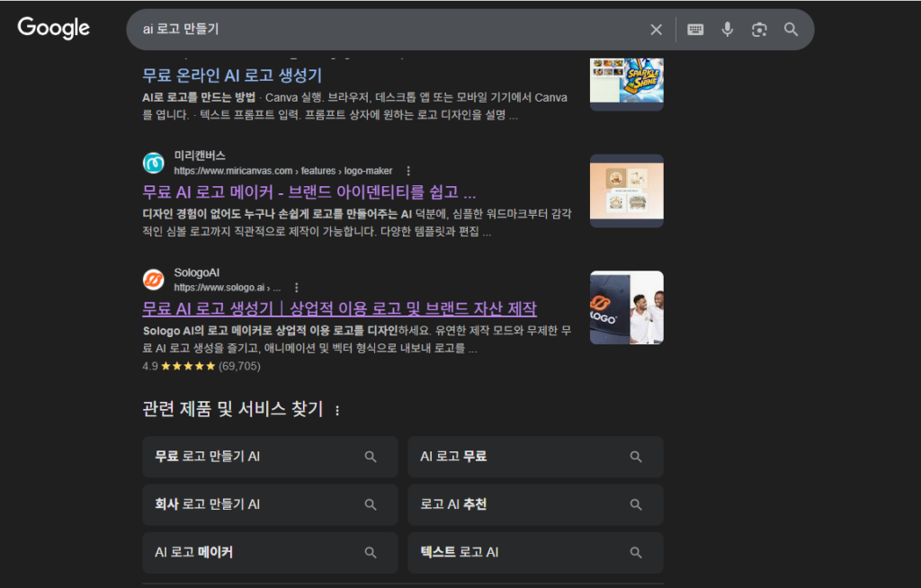Click the 미리캔버스 site name
Image resolution: width=921 pixels, height=588 pixels.
[x=200, y=156]
